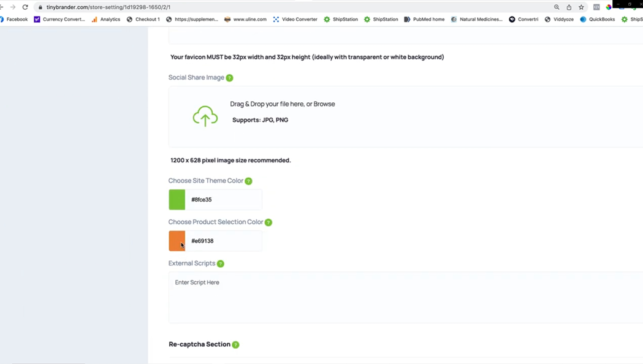The width and height of the screenshot is (643, 364).
Task: Click the #e69138 product color hex field
Action: coord(224,241)
